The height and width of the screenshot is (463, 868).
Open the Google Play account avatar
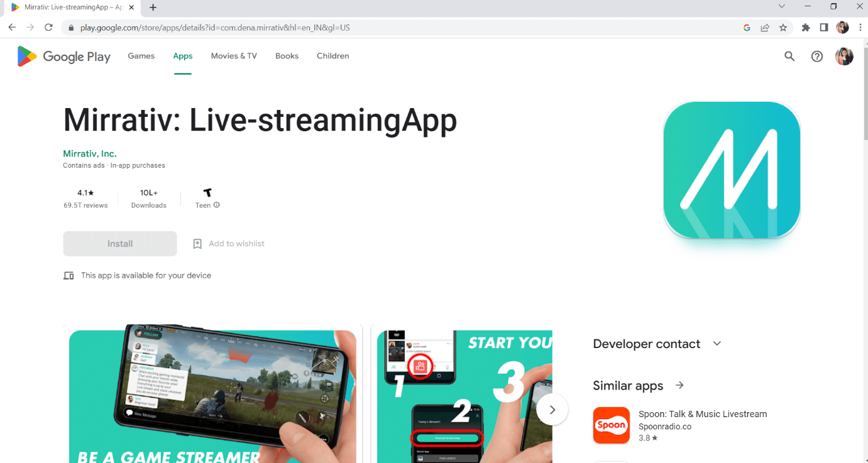click(x=844, y=57)
